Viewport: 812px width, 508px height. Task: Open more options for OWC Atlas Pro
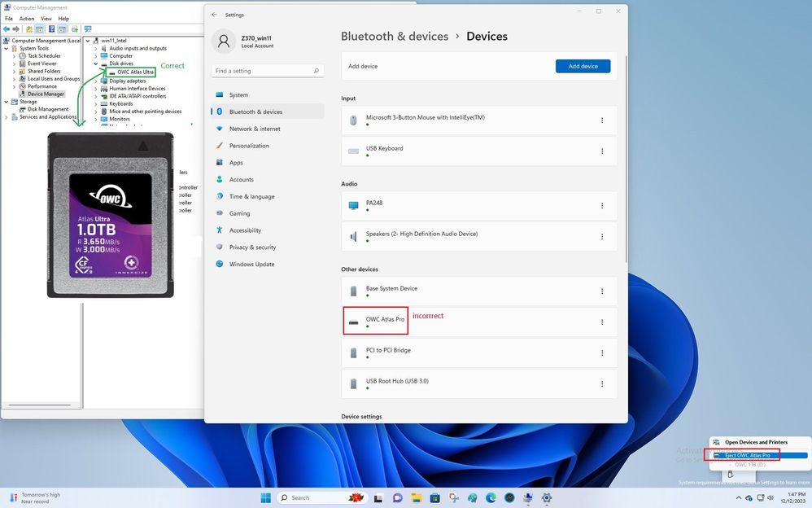pyautogui.click(x=602, y=322)
